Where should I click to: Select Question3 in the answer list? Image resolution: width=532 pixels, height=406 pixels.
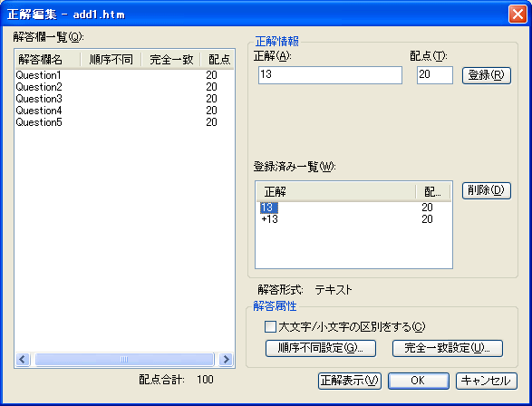pyautogui.click(x=39, y=99)
